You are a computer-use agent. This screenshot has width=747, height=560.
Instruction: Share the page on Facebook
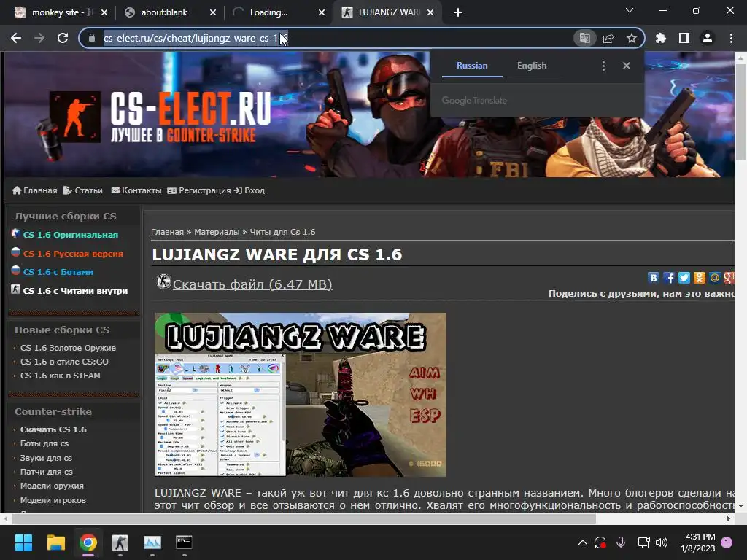point(669,278)
